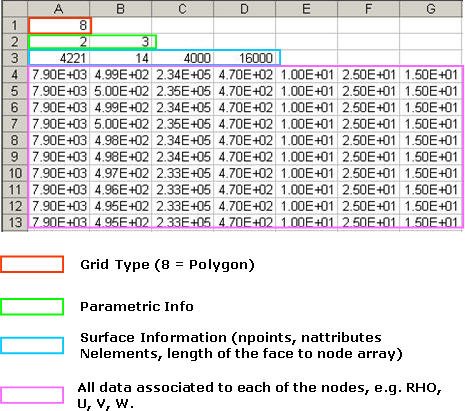465x411 pixels.
Task: Select cell C3 with value 4000
Action: tap(183, 58)
